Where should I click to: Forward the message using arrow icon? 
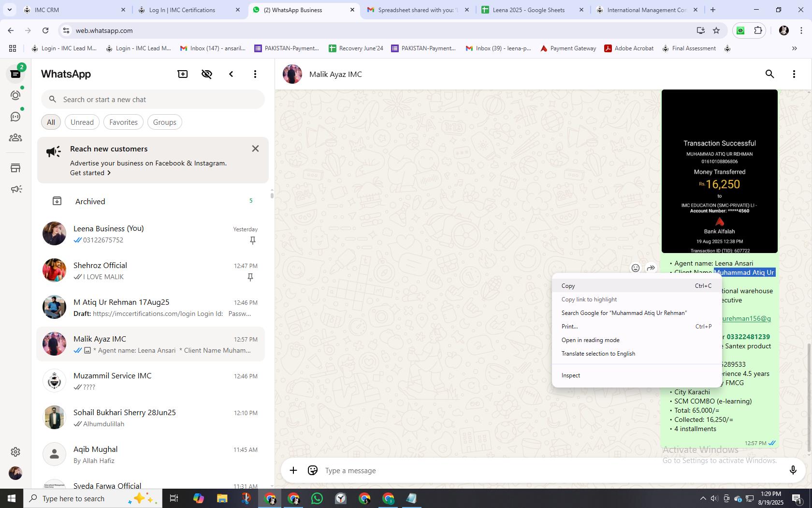tap(651, 268)
